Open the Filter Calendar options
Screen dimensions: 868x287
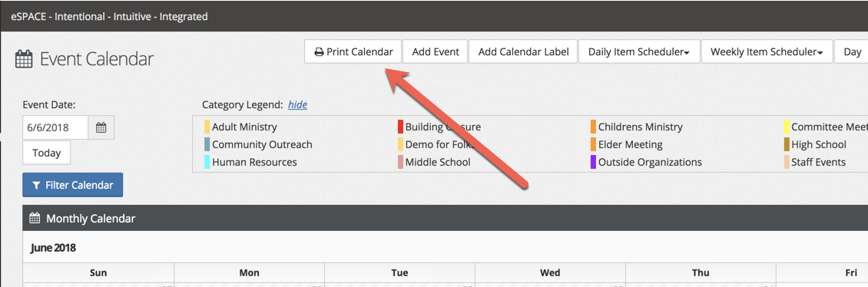click(x=72, y=185)
